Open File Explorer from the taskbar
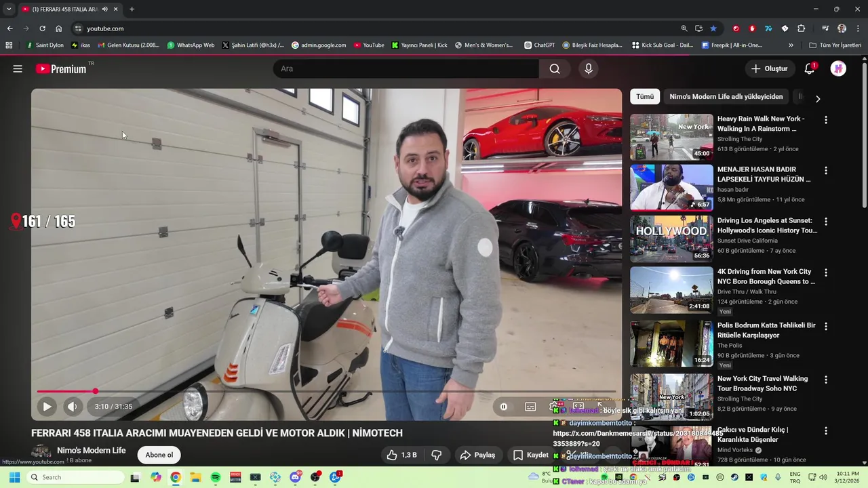This screenshot has height=488, width=868. pos(195,477)
